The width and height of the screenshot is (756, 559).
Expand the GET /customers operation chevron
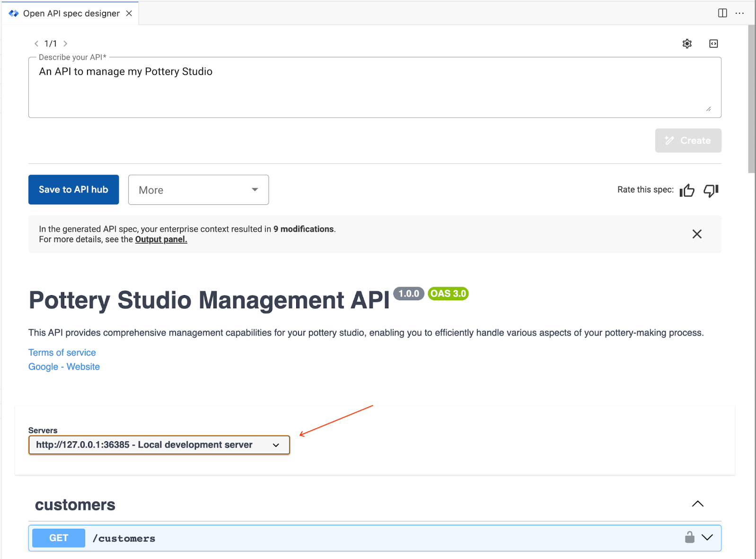pos(707,537)
